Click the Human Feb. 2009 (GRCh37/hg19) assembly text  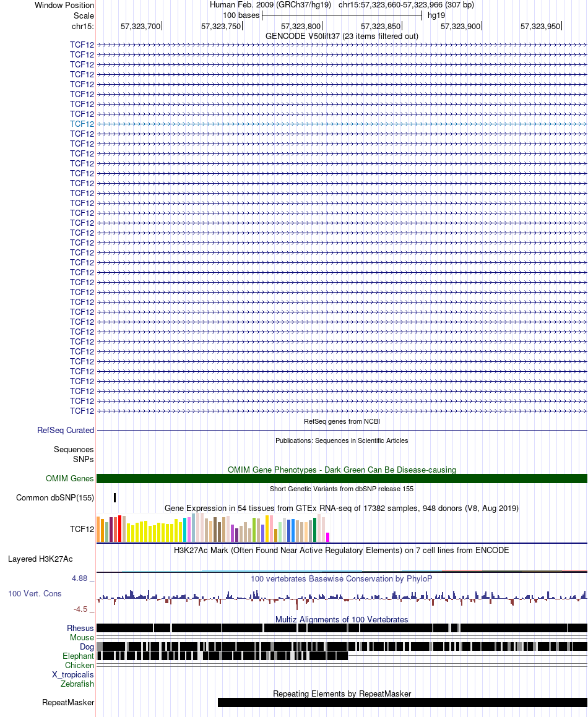(x=270, y=4)
